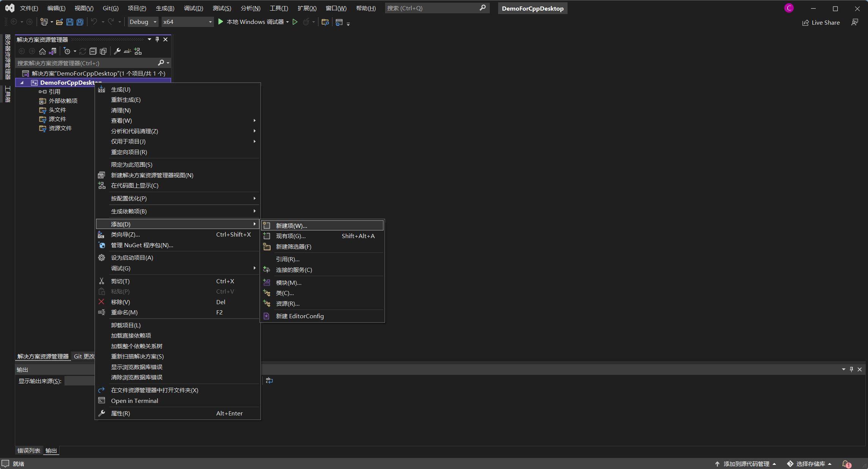Screen dimensions: 868x469
Task: Open Properties wrench icon in Solution Explorer toolbar
Action: pos(117,51)
